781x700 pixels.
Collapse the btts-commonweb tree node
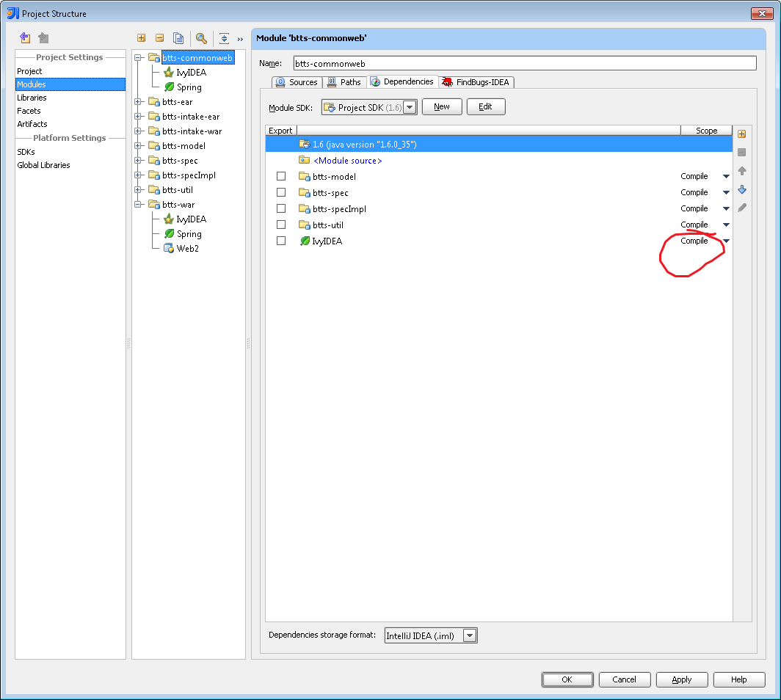coord(138,58)
